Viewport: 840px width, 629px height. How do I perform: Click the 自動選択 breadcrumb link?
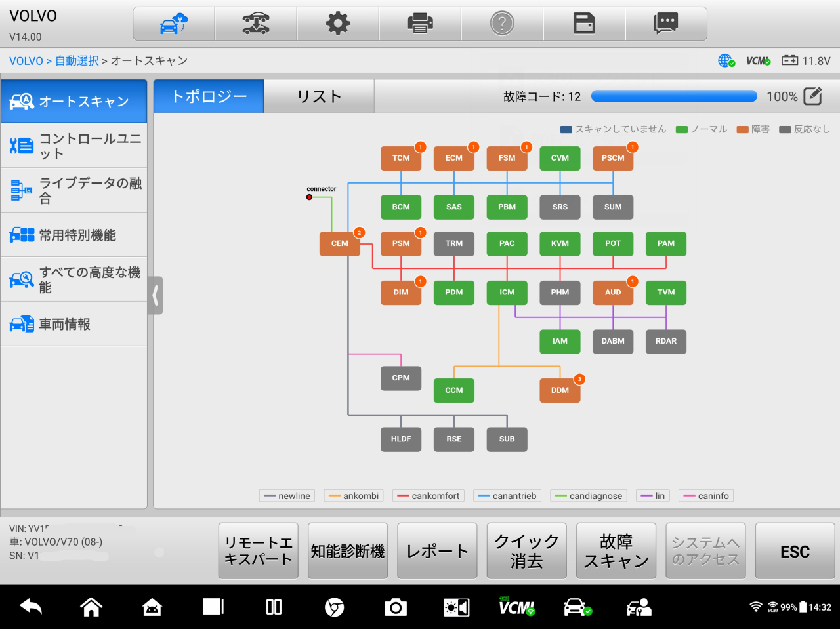point(77,61)
